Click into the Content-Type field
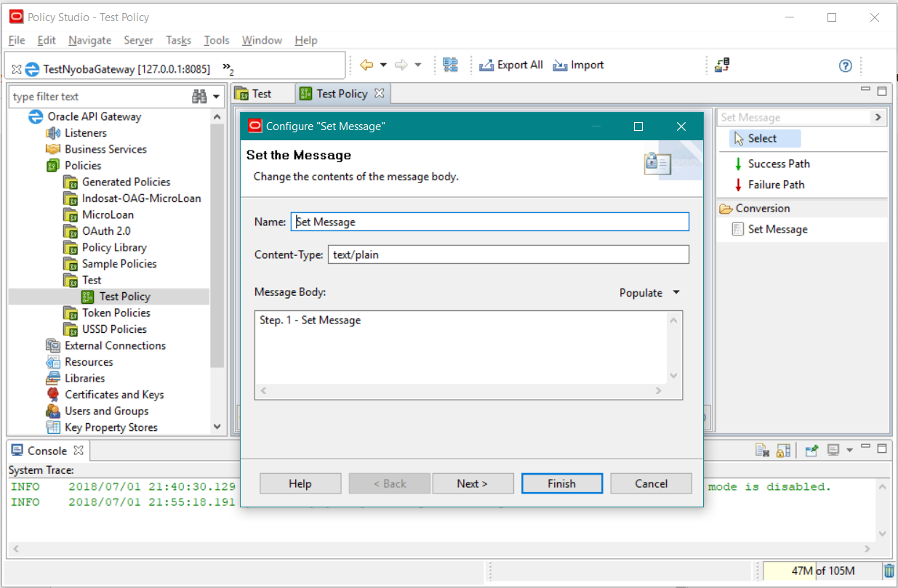 pos(508,254)
